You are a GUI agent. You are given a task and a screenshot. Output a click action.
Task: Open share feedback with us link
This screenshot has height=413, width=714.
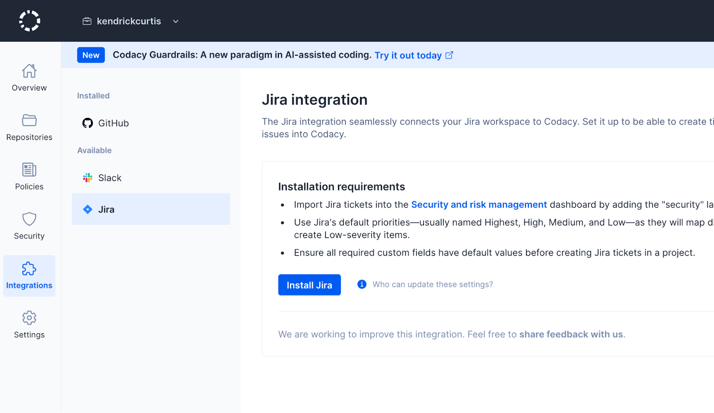coord(571,334)
